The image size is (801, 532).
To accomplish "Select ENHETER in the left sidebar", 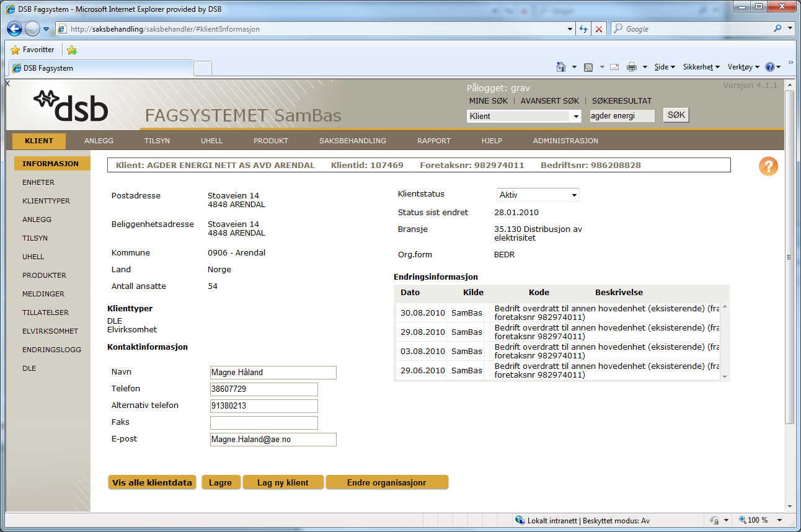I will 38,182.
